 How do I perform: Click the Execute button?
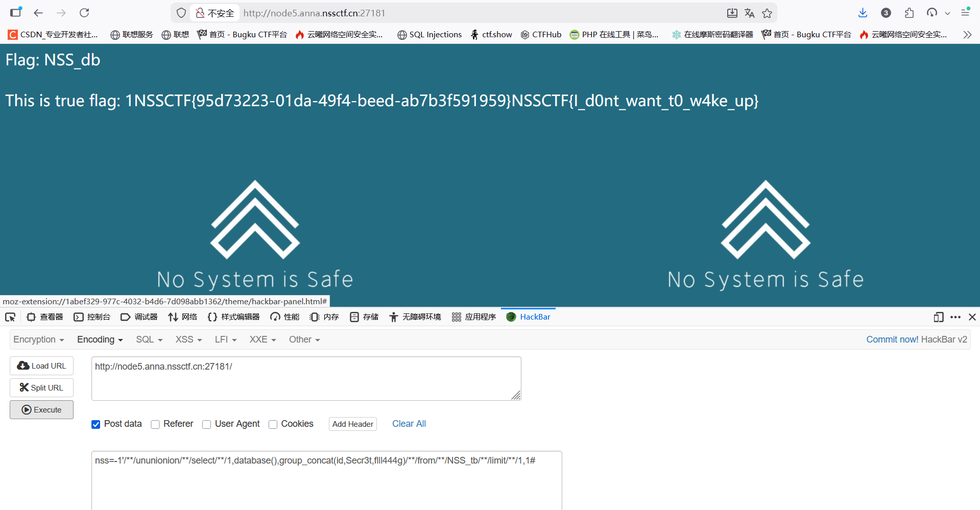41,410
